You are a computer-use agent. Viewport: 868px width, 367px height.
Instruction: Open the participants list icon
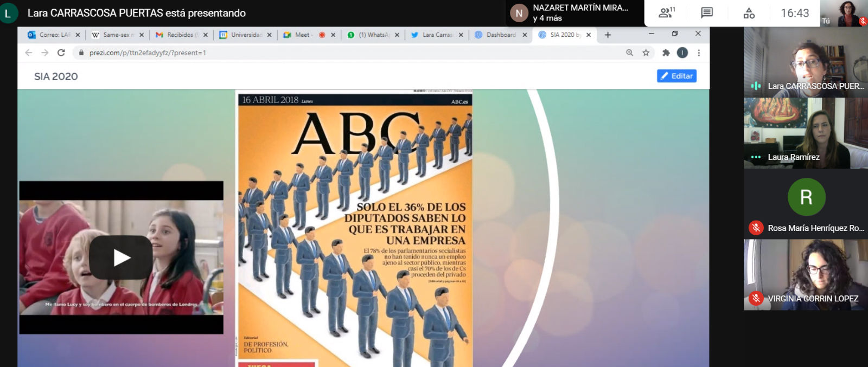(x=666, y=13)
